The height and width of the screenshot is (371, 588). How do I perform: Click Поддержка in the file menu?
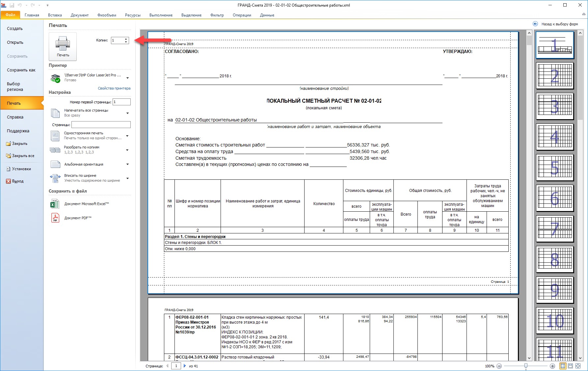point(18,131)
